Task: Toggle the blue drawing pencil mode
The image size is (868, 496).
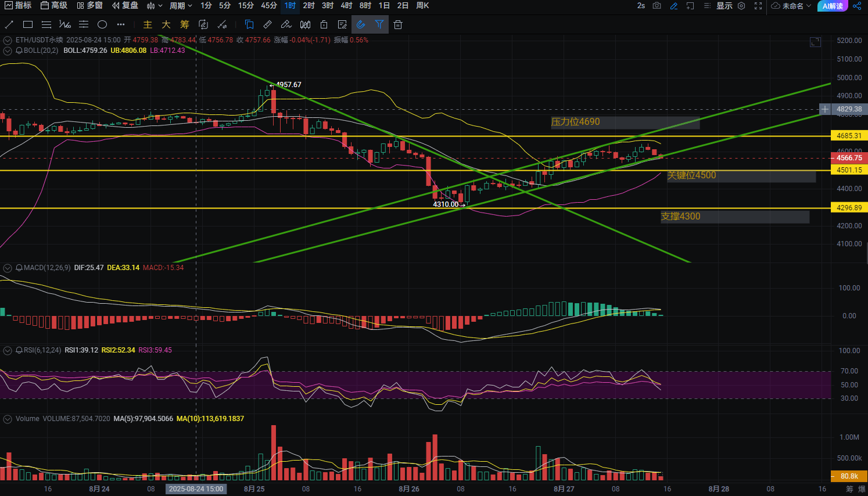Action: tap(674, 6)
